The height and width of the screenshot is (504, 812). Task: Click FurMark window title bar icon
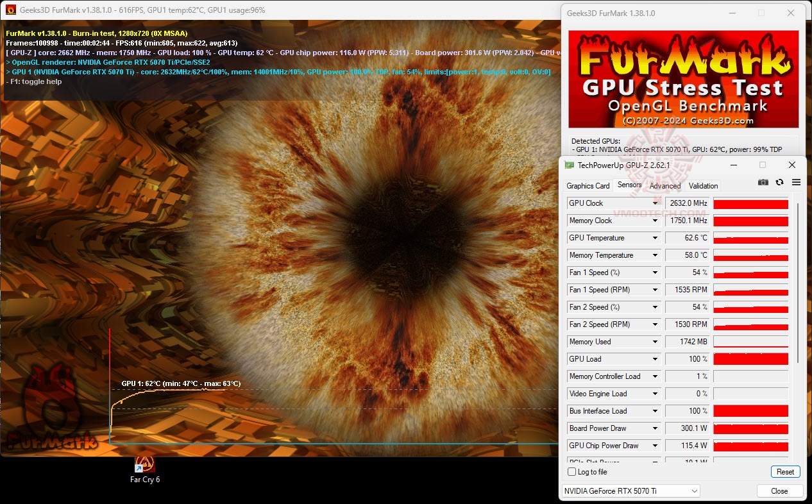11,10
